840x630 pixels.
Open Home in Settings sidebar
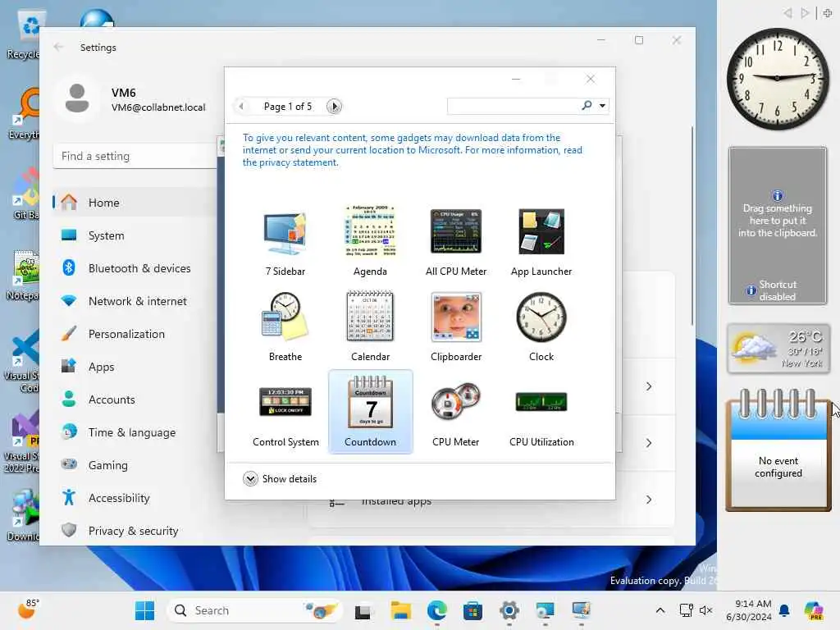click(x=135, y=203)
